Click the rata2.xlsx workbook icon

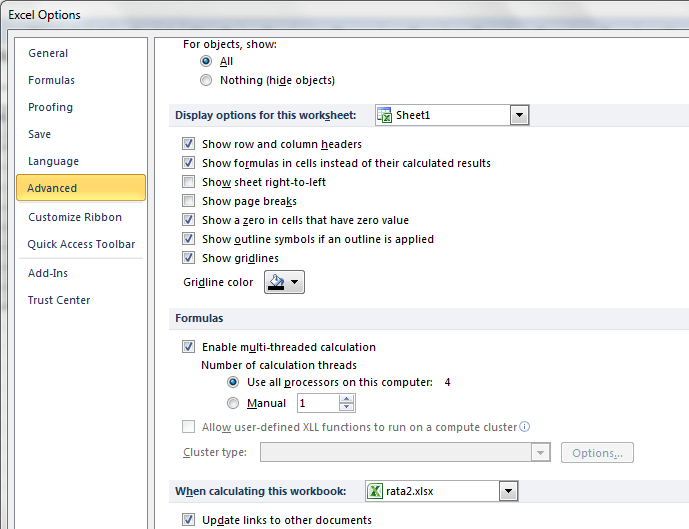point(375,491)
